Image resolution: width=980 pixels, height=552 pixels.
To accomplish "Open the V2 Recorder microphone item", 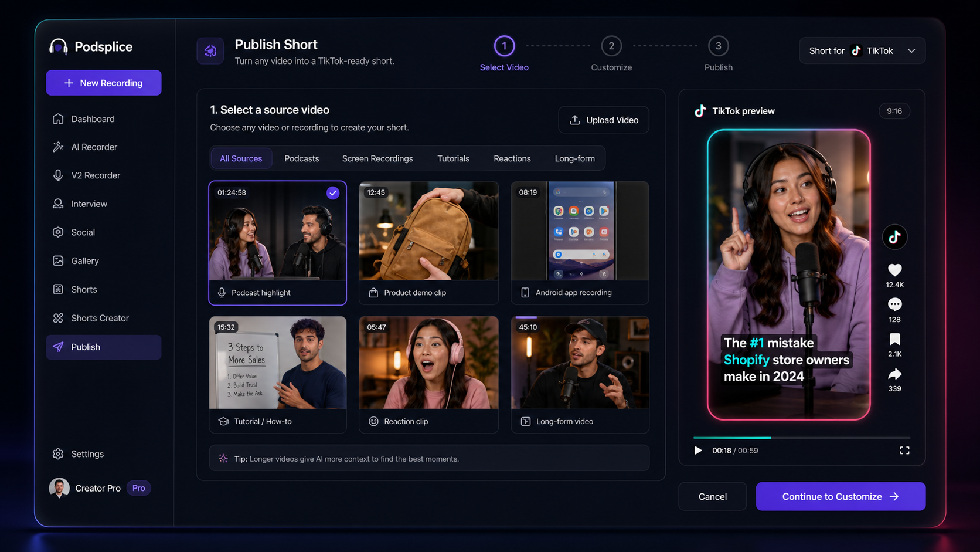I will coord(104,175).
